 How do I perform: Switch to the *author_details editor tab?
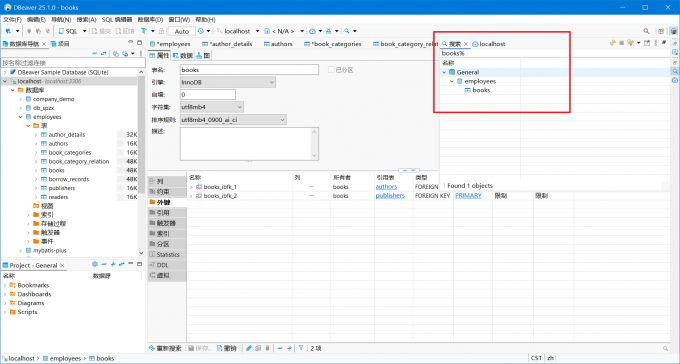(227, 44)
